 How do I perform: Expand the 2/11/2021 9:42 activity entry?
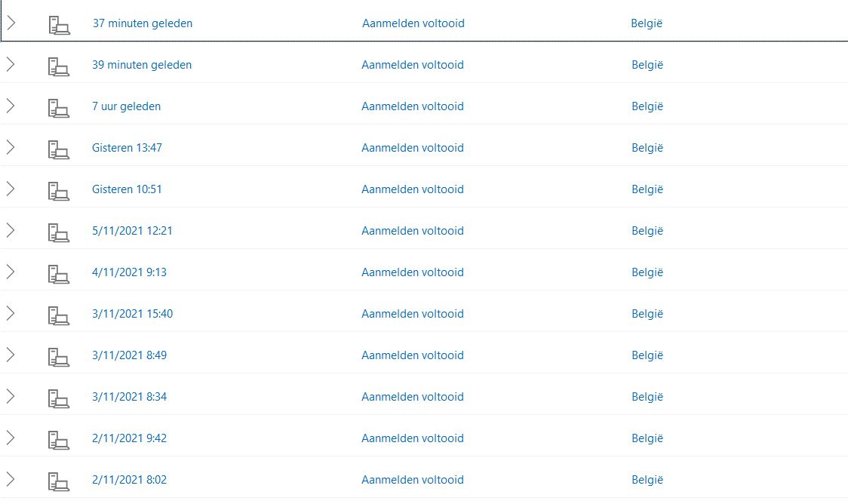pos(11,438)
